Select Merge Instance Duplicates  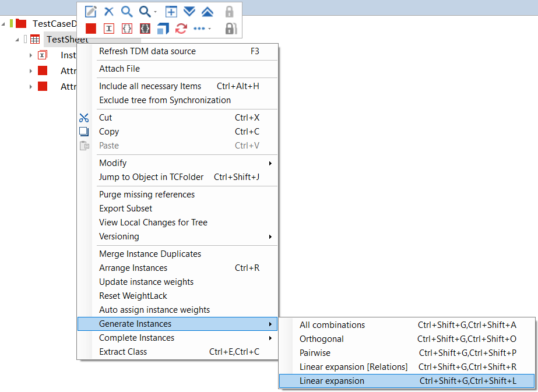coord(150,254)
